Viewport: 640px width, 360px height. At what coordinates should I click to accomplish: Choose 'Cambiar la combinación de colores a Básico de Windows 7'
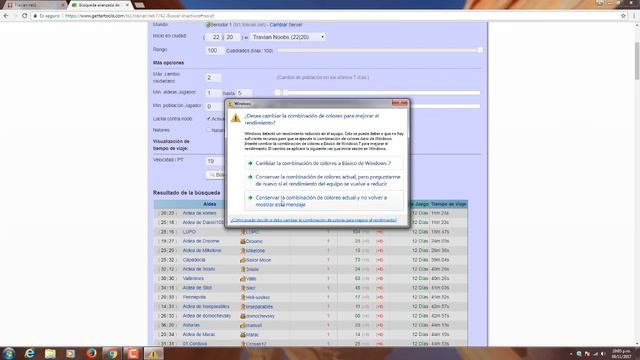click(324, 163)
